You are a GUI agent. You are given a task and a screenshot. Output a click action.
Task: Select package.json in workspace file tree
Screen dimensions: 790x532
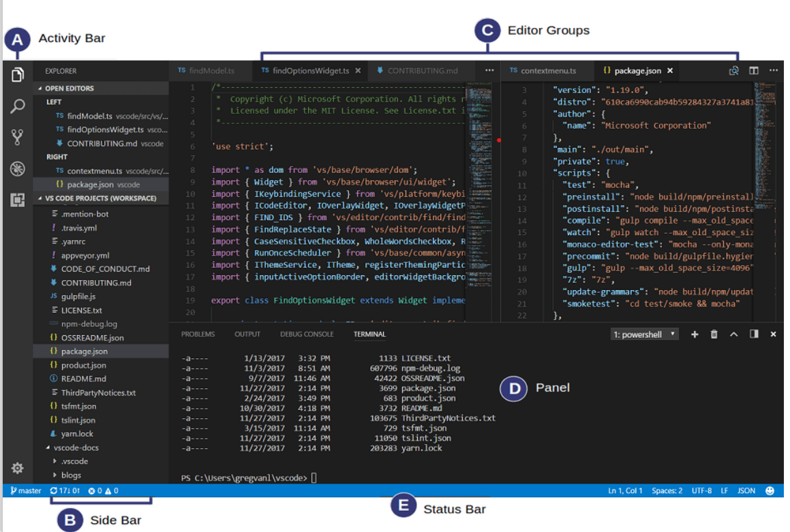[101, 351]
